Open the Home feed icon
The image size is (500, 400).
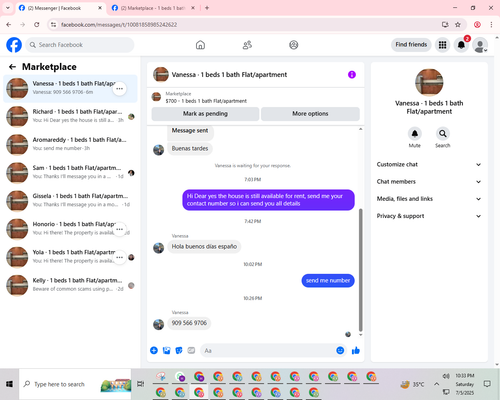[200, 45]
